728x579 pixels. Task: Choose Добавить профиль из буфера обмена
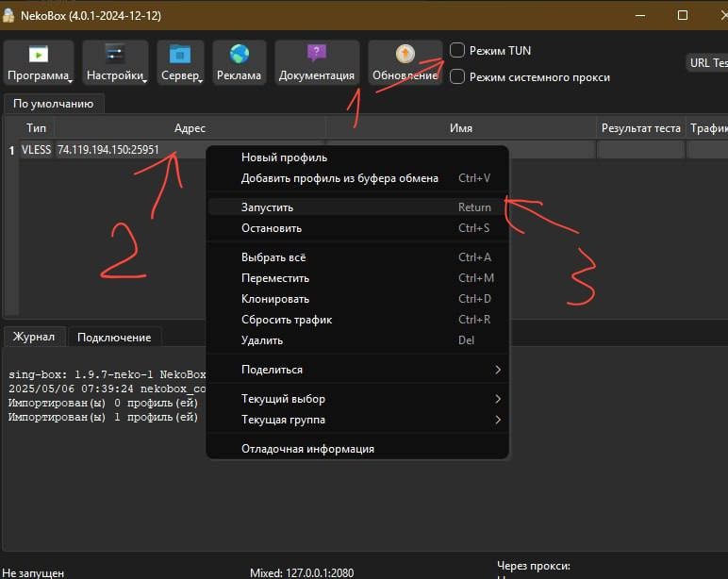click(357, 178)
